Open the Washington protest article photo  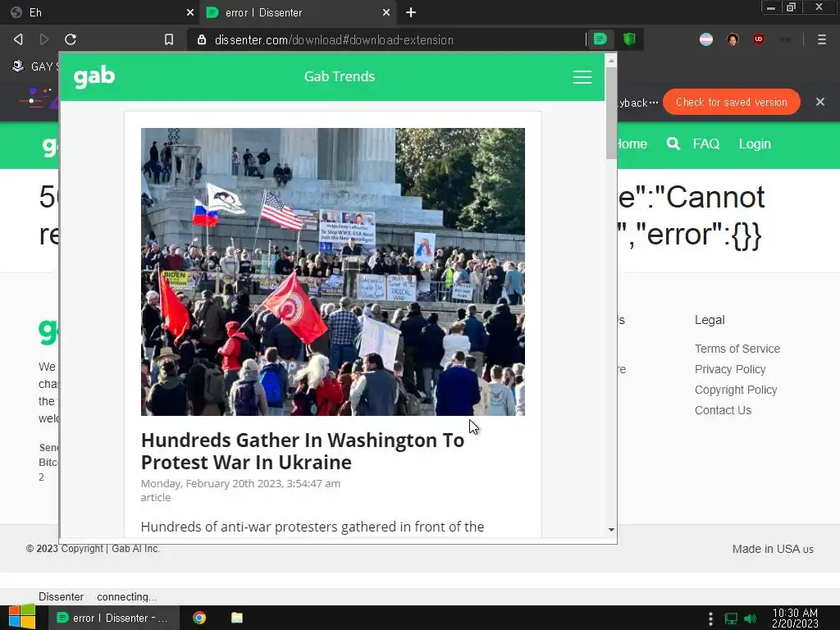pyautogui.click(x=333, y=272)
